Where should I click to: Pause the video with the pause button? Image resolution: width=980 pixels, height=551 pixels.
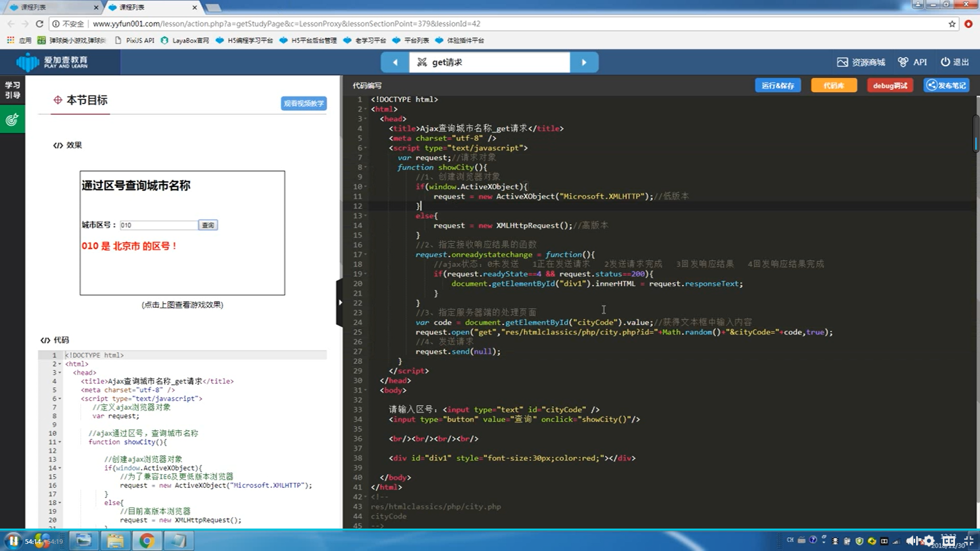(x=13, y=541)
